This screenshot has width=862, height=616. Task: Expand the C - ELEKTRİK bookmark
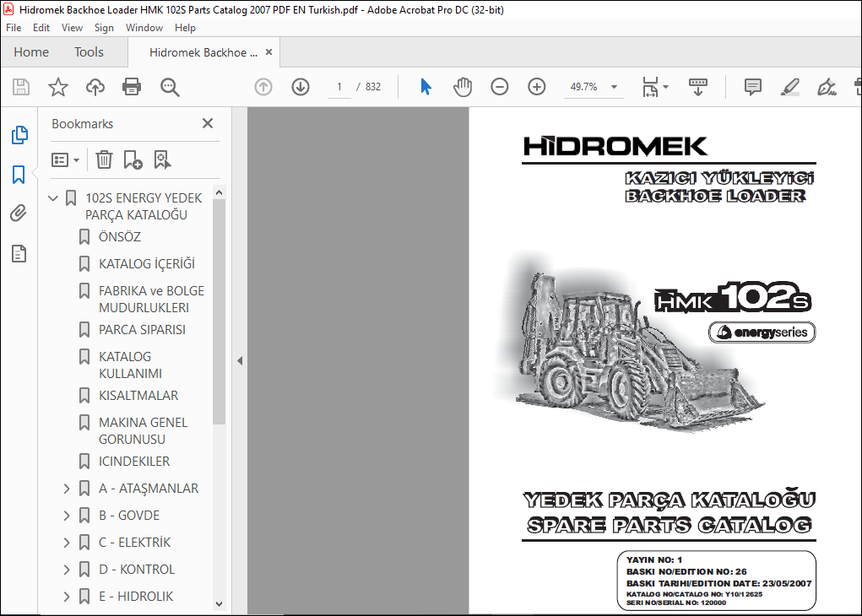[67, 543]
